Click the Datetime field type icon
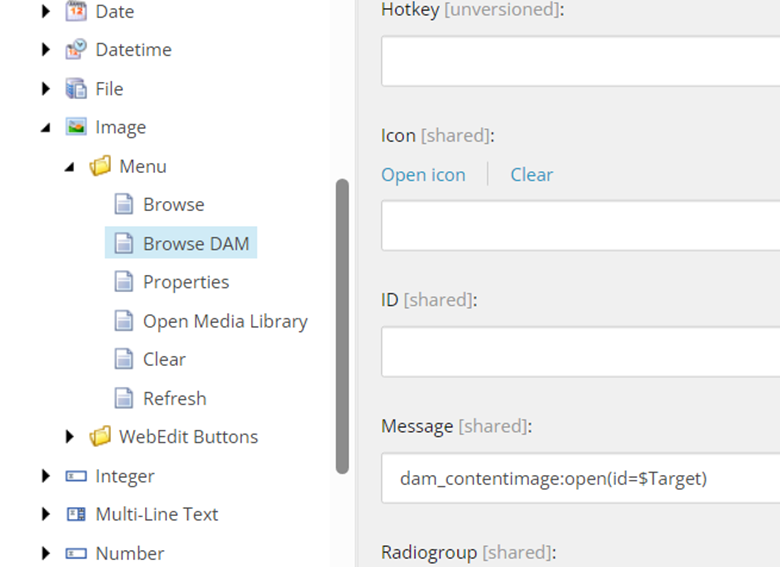 click(x=76, y=50)
